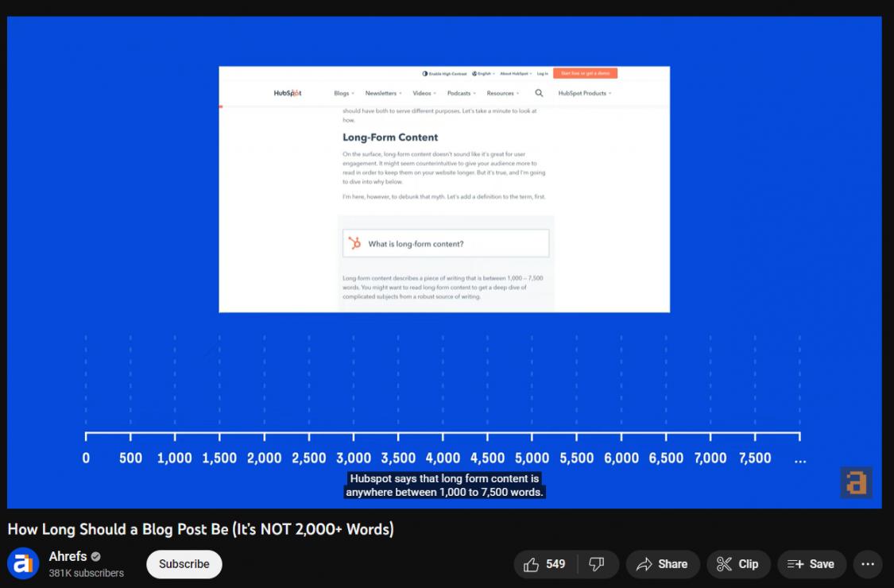Viewport: 894px width, 588px height.
Task: Click the 549 likes count
Action: pyautogui.click(x=555, y=564)
